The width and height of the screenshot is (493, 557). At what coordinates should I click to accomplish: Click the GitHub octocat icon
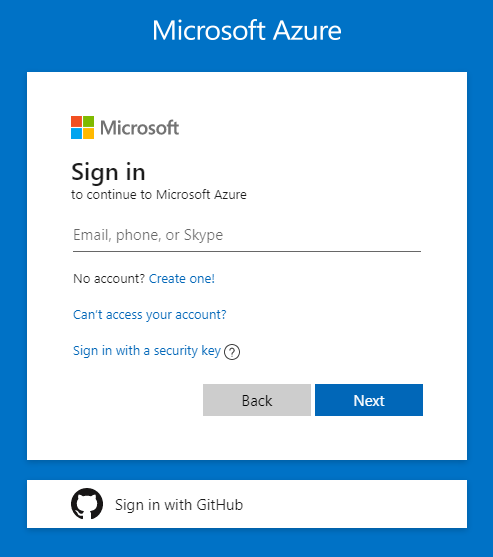pos(87,504)
